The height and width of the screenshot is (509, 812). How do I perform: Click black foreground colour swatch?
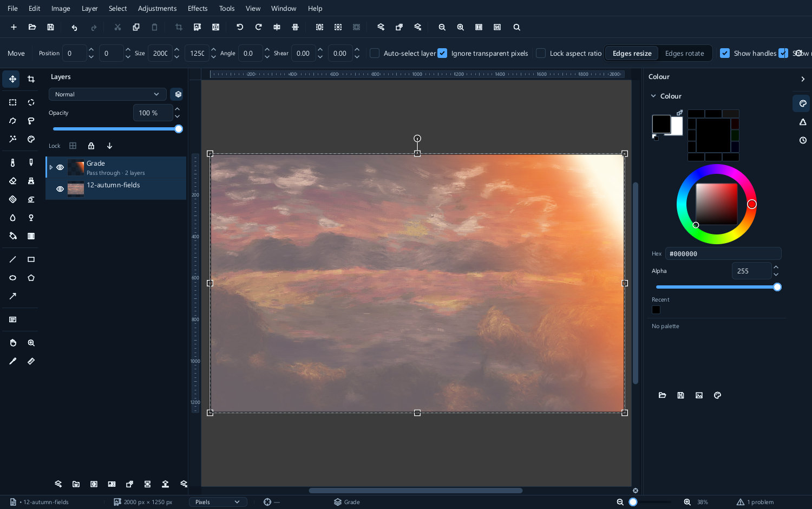[x=660, y=123]
